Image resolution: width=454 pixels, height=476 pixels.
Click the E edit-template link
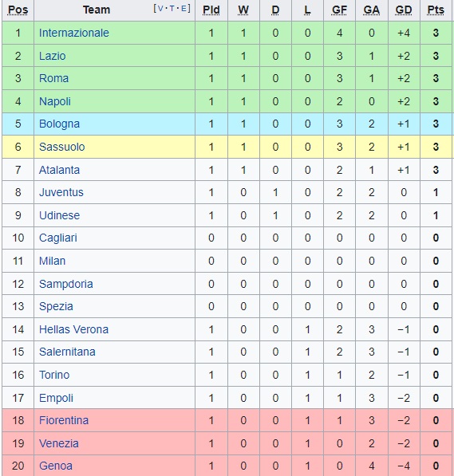click(184, 9)
